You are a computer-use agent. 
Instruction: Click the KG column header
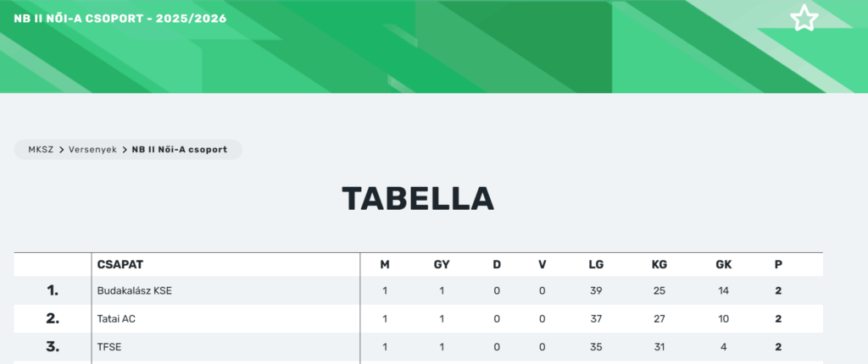click(x=659, y=264)
